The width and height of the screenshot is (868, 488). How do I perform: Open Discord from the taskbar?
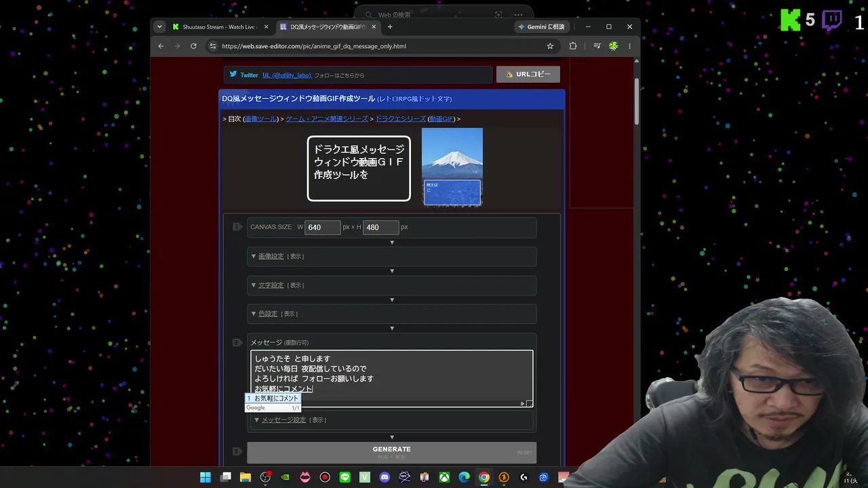click(x=384, y=477)
